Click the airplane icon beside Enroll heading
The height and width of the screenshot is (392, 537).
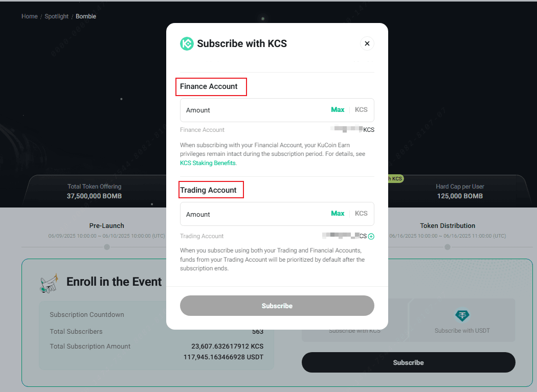tap(49, 283)
